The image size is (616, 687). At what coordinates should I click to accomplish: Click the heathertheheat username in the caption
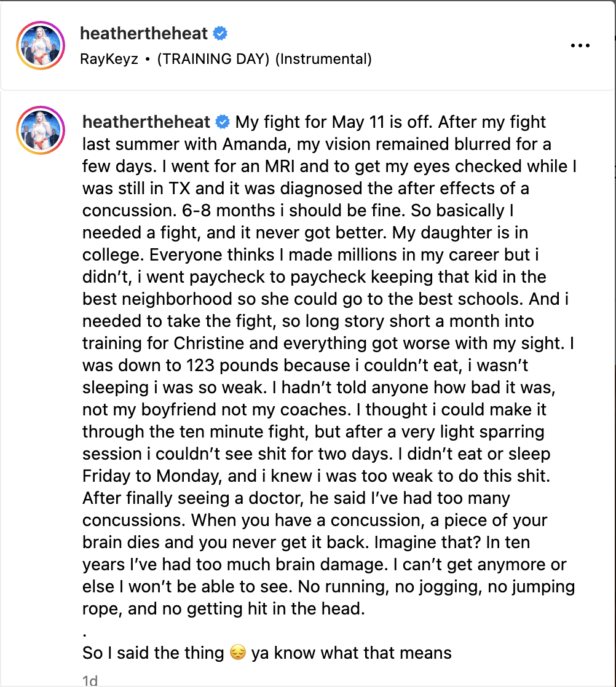coord(146,122)
